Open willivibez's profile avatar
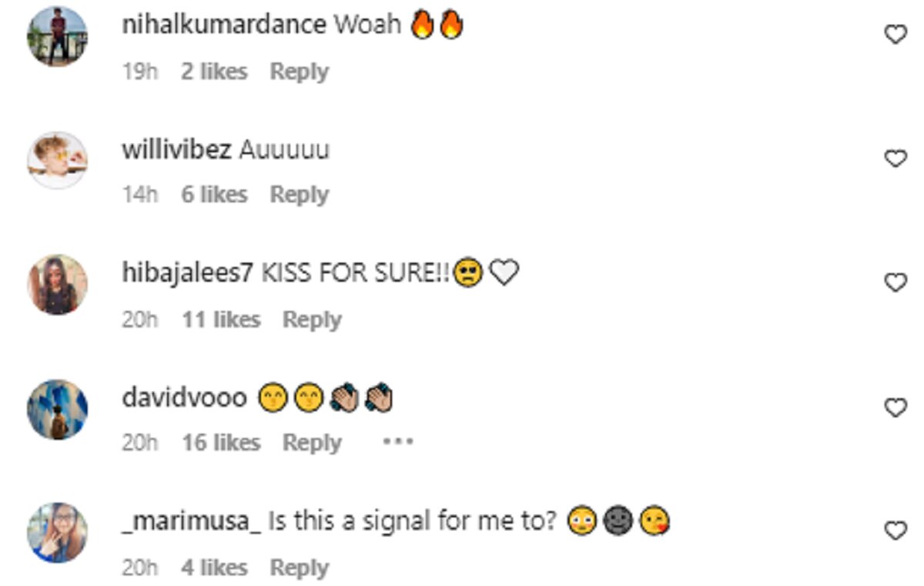The width and height of the screenshot is (924, 586). pos(58,159)
